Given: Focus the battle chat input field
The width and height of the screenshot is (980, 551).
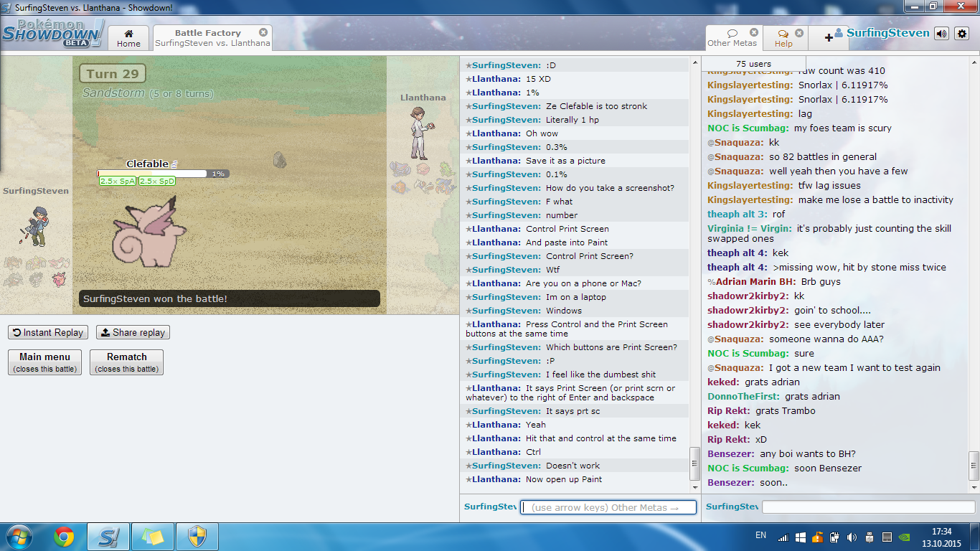Looking at the screenshot, I should pyautogui.click(x=608, y=507).
